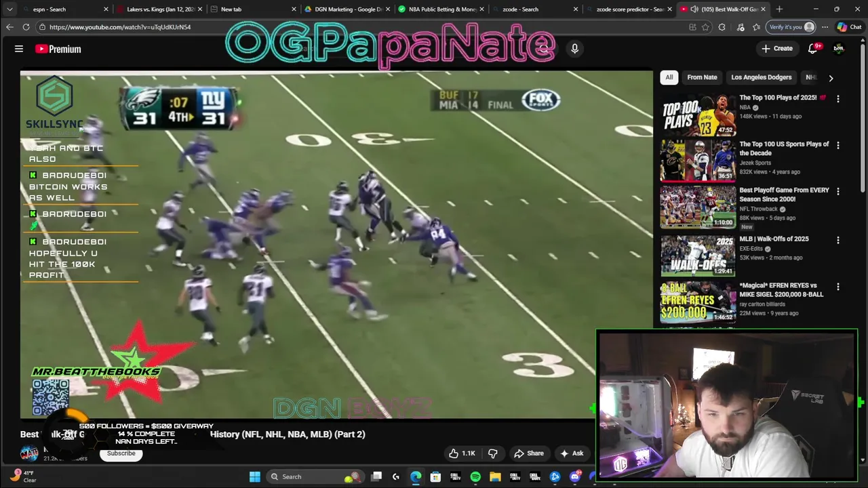Viewport: 868px width, 488px height.
Task: Go back with the browser back arrow
Action: 9,27
